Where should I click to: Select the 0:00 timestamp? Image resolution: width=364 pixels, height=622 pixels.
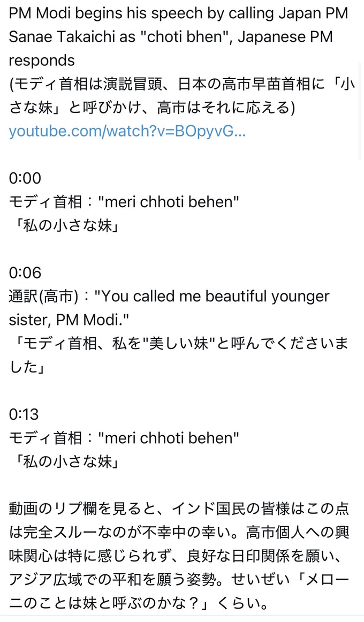(25, 178)
